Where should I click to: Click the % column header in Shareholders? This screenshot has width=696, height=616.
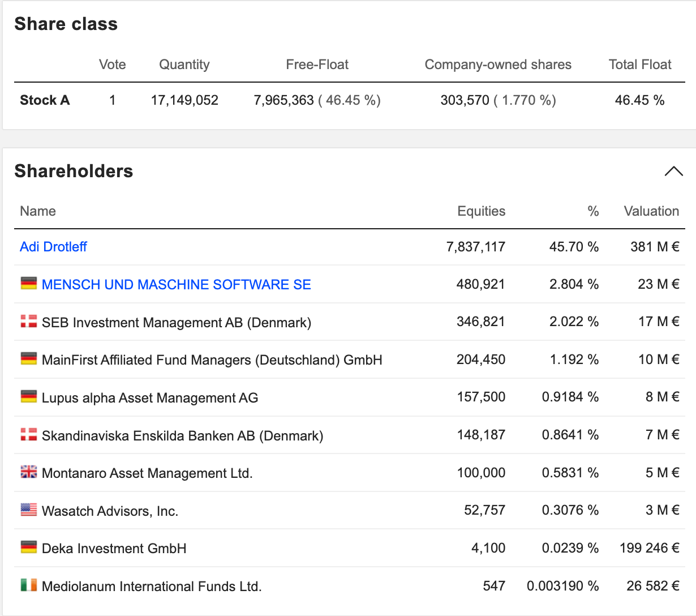tap(593, 211)
